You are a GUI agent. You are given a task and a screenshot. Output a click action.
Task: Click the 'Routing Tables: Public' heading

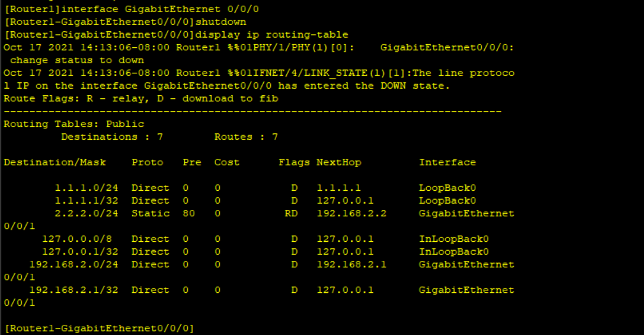tap(74, 124)
